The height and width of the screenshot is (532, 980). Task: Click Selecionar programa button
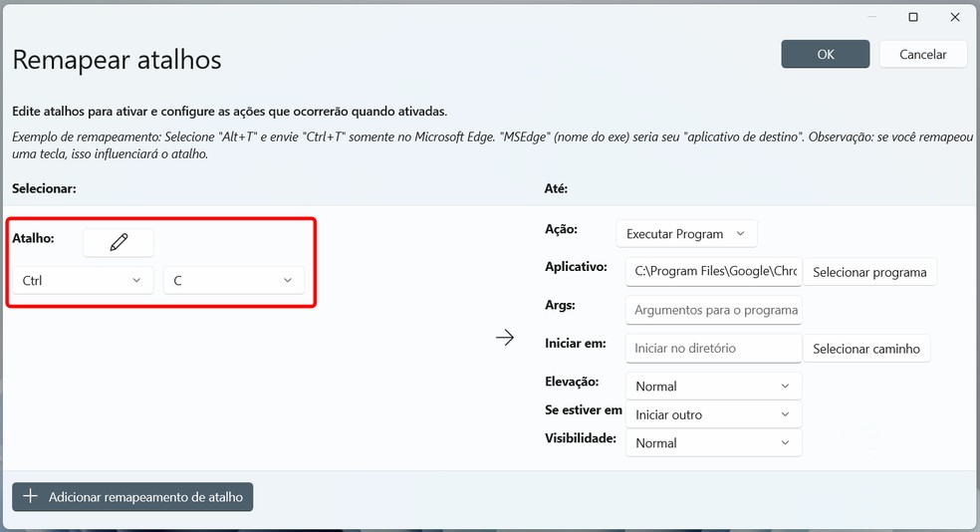(869, 272)
